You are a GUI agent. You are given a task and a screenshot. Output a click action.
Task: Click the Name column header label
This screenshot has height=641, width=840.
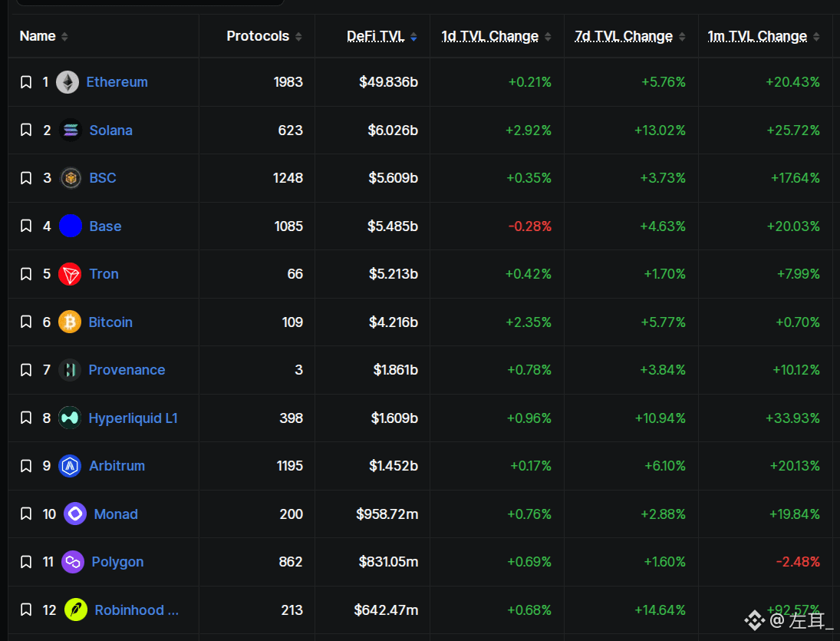38,36
